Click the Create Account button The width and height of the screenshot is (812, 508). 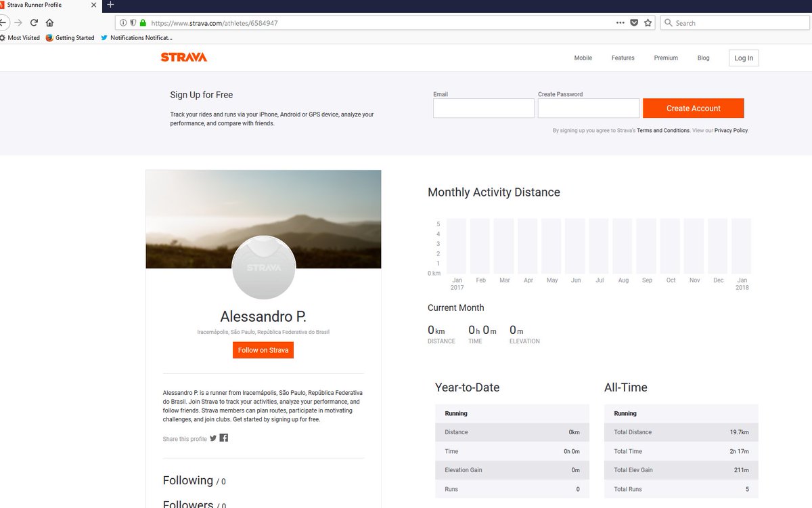[694, 108]
